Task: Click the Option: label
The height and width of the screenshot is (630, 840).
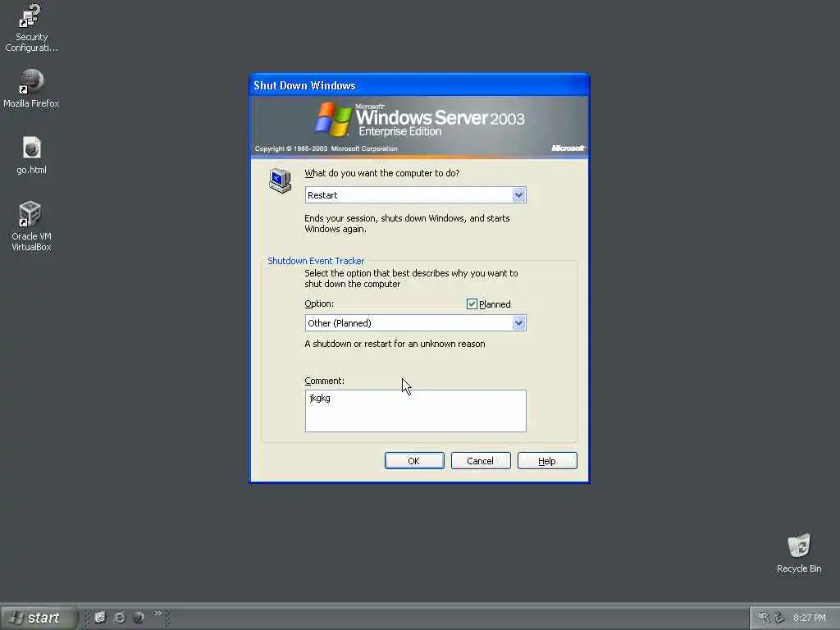Action: coord(319,304)
